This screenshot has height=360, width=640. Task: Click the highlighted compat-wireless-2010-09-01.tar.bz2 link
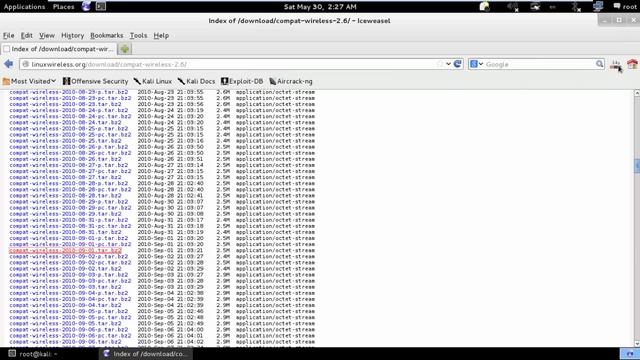point(65,251)
